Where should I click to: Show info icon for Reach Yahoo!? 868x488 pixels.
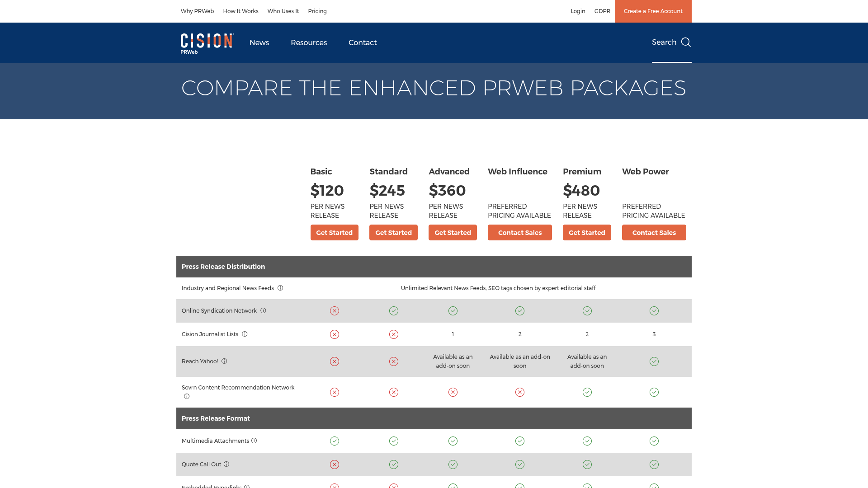(224, 361)
